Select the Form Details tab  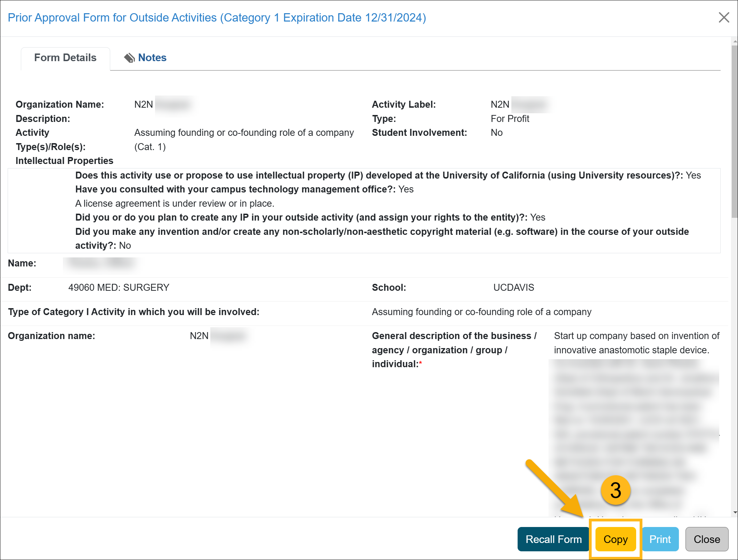[x=65, y=58]
